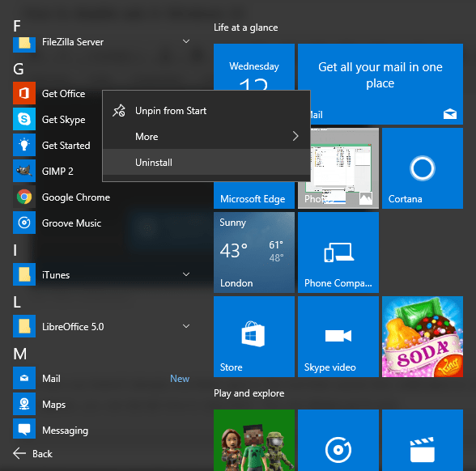Viewport: 476px width, 471px height.
Task: Click the iTunes folder icon
Action: 24,274
